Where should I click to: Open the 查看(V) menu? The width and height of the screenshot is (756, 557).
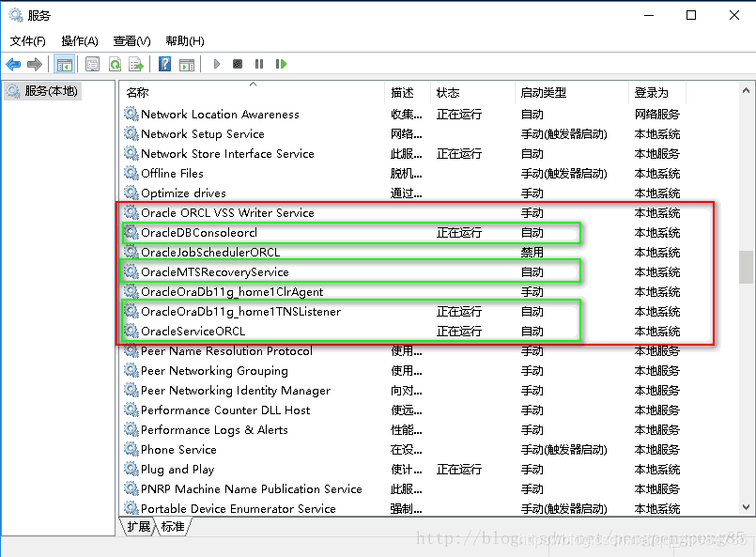pyautogui.click(x=131, y=41)
